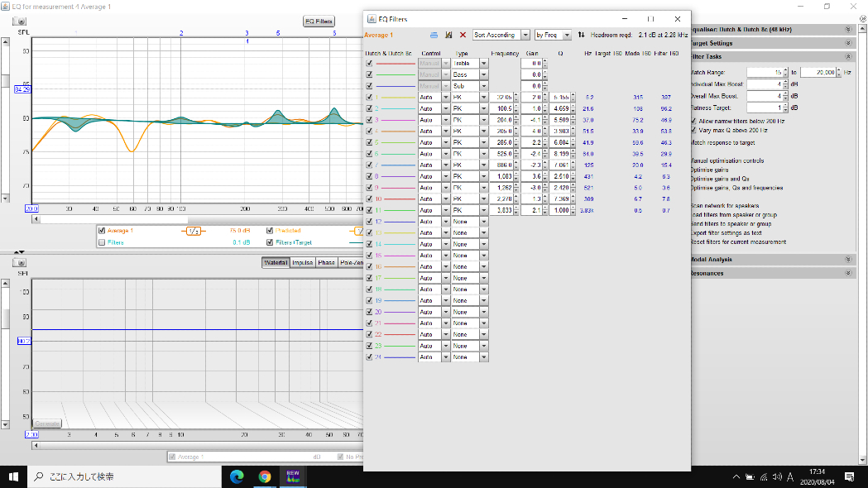Click the sort arrows icon next to by Freq
Screen dimensions: 868x488
click(581, 35)
